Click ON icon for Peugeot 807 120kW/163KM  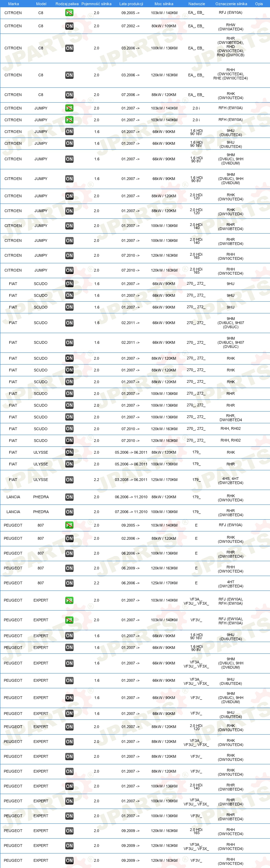click(69, 568)
